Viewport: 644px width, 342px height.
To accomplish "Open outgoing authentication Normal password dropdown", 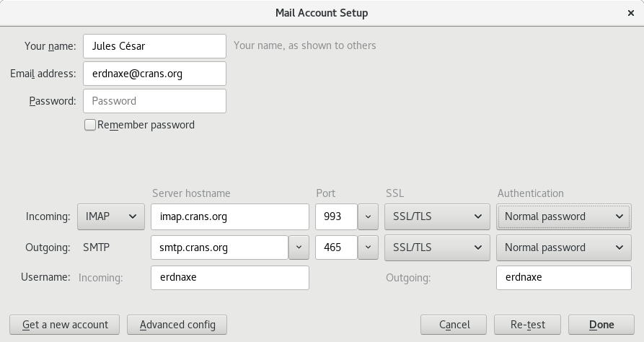I will click(563, 247).
